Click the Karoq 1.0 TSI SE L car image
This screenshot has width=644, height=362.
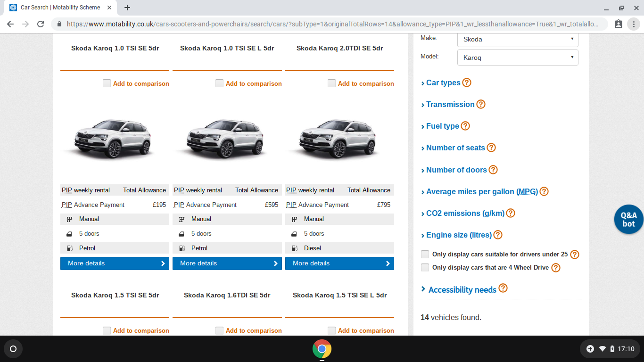click(224, 138)
